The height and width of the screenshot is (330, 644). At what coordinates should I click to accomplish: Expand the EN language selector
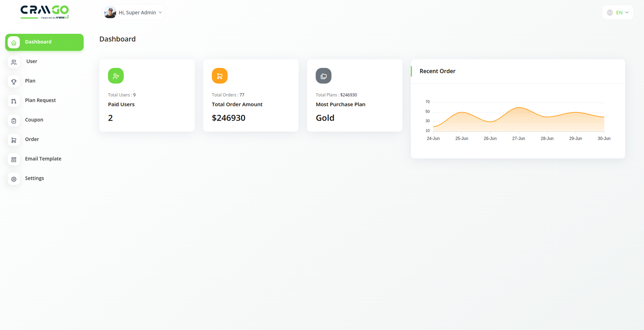pyautogui.click(x=618, y=12)
